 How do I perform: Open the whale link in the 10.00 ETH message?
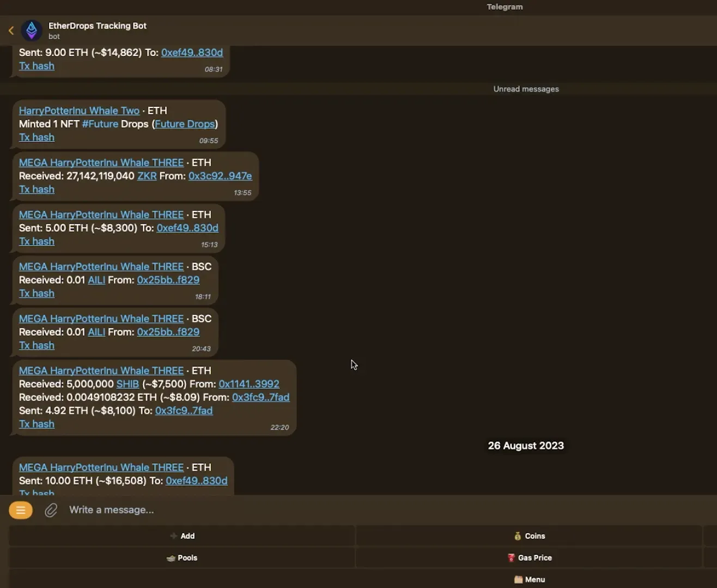pyautogui.click(x=101, y=468)
